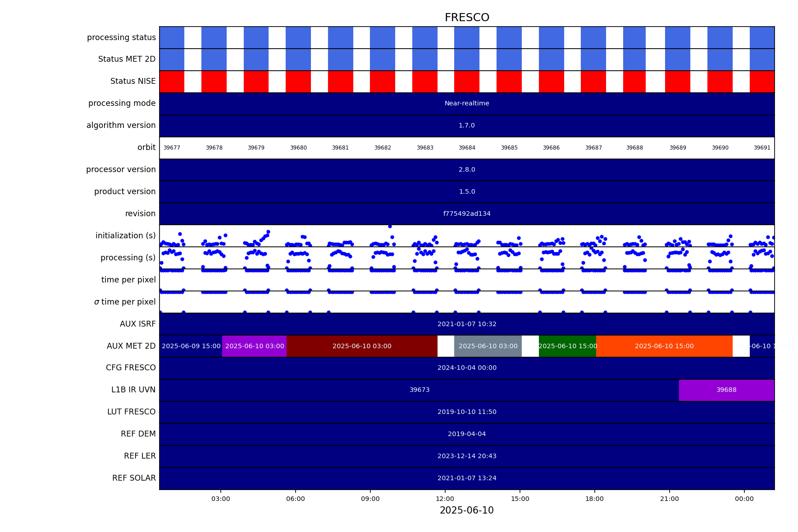Click the algorithm version 1.7.0 value
Screen dimensions: 798x532
466,126
